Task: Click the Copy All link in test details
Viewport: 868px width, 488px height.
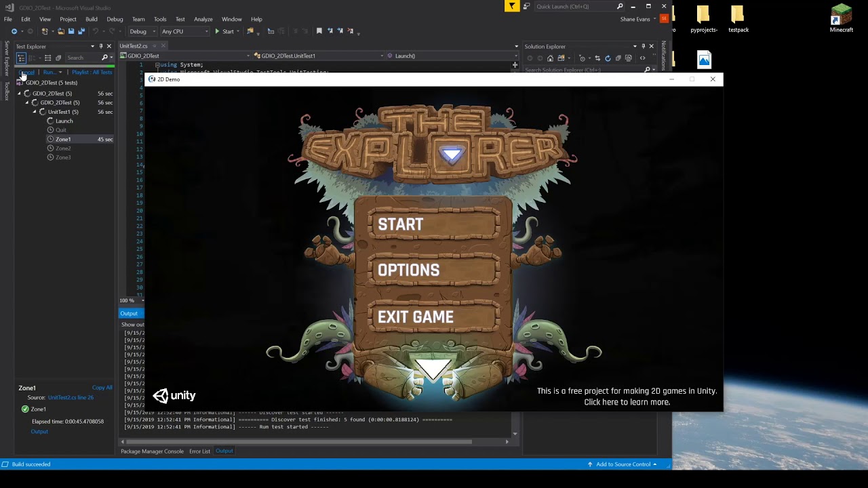Action: point(102,388)
